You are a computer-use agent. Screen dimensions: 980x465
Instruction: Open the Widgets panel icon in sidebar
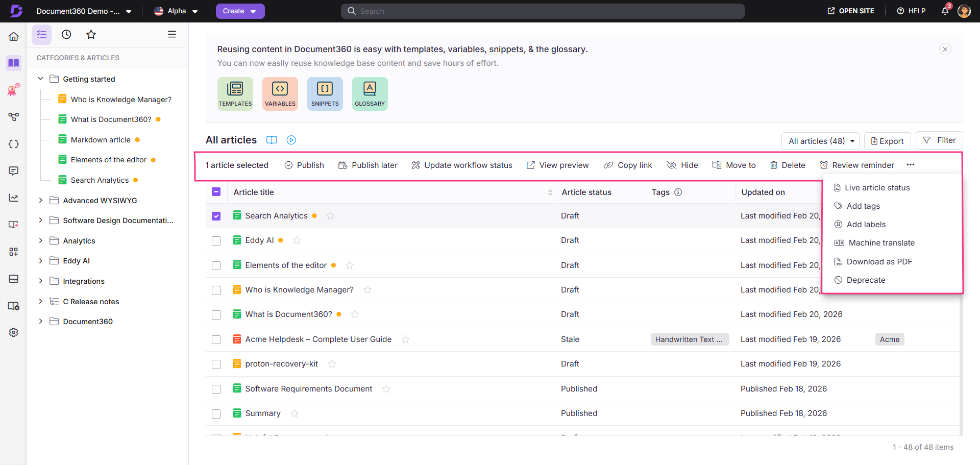click(x=13, y=252)
